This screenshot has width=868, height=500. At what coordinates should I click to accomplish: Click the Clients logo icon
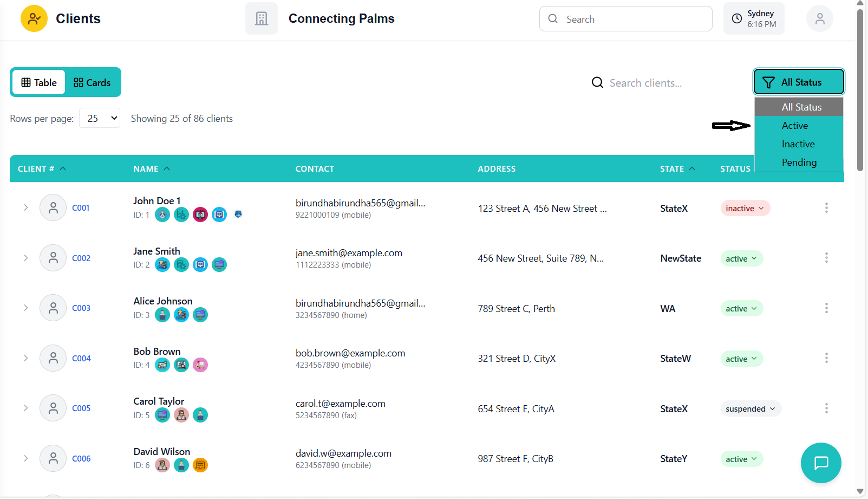point(34,19)
